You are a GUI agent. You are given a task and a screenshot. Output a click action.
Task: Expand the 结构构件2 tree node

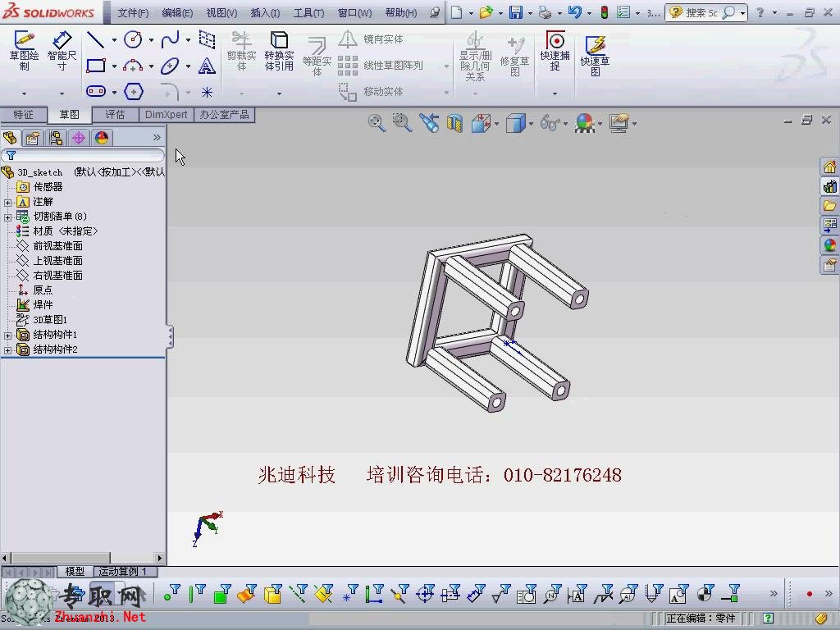pyautogui.click(x=7, y=350)
